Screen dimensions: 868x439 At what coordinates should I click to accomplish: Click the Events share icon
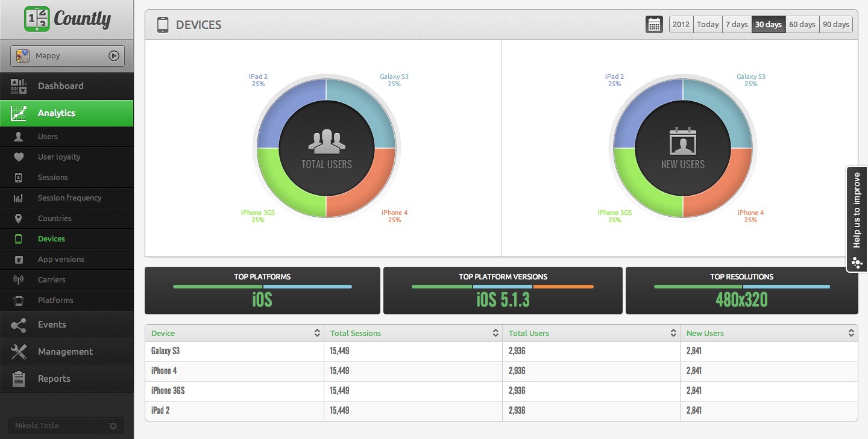(x=19, y=325)
